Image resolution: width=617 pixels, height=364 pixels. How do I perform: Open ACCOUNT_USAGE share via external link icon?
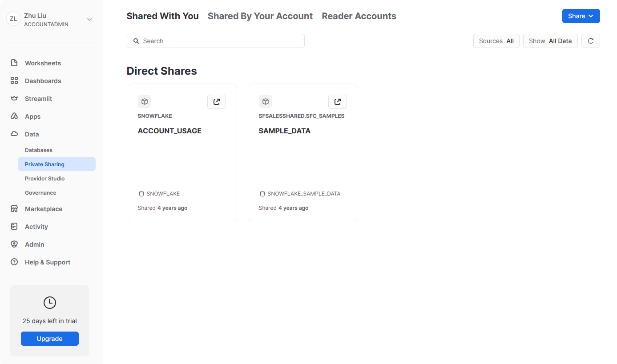(x=217, y=102)
